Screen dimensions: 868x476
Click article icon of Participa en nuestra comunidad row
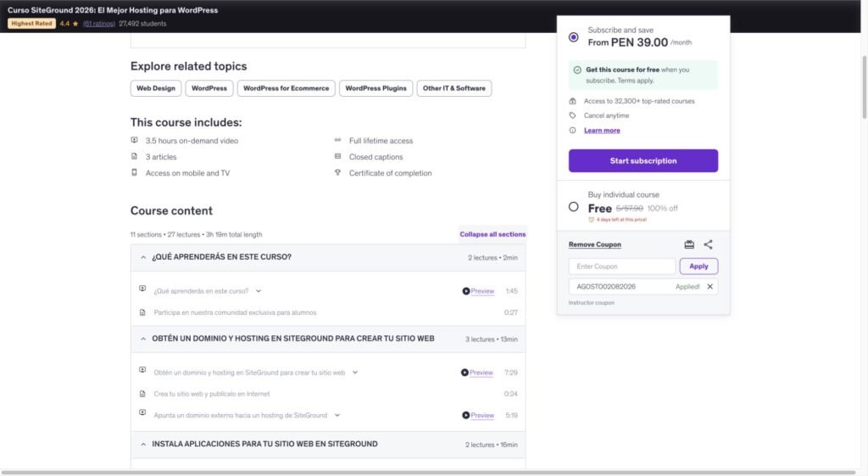(142, 312)
